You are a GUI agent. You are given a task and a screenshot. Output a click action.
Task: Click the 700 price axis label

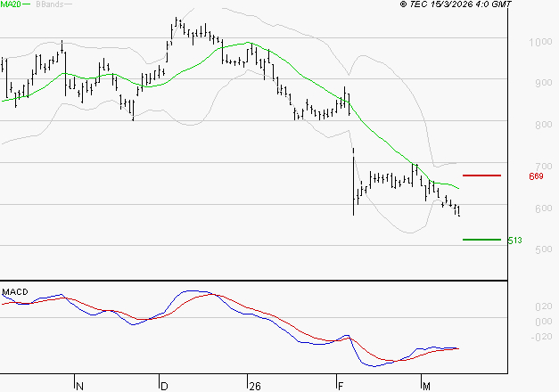tap(544, 166)
